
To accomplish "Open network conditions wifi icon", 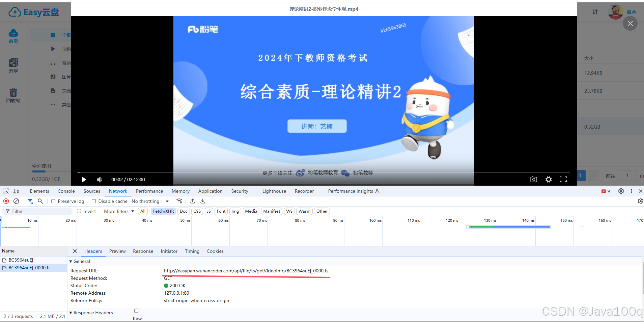I will (179, 201).
